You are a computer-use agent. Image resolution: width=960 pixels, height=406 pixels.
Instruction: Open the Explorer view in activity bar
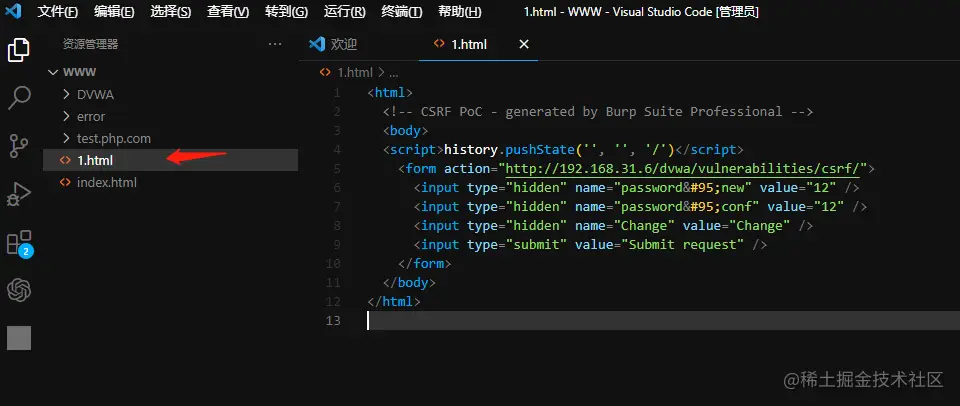[x=18, y=50]
